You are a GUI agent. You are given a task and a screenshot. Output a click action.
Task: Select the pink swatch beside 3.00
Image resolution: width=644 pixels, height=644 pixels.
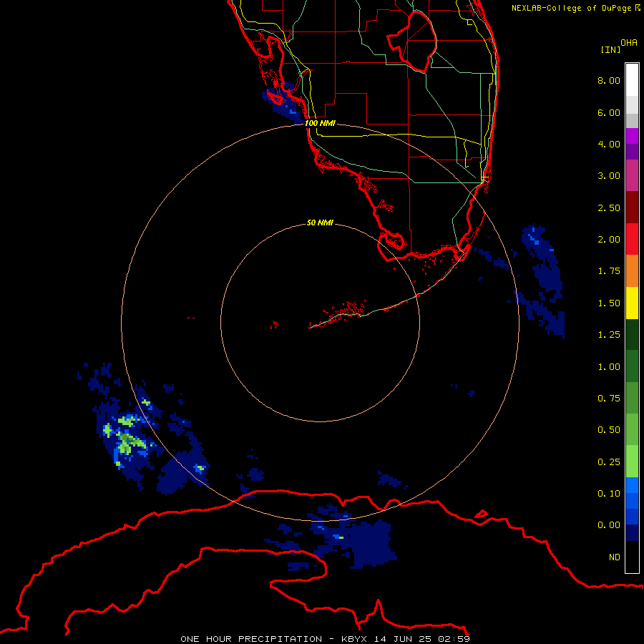point(632,175)
